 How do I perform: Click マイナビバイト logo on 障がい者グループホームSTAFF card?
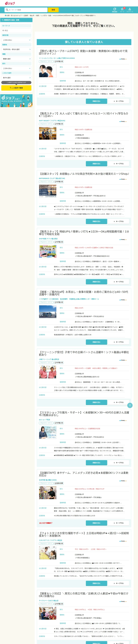tap(123, 59)
